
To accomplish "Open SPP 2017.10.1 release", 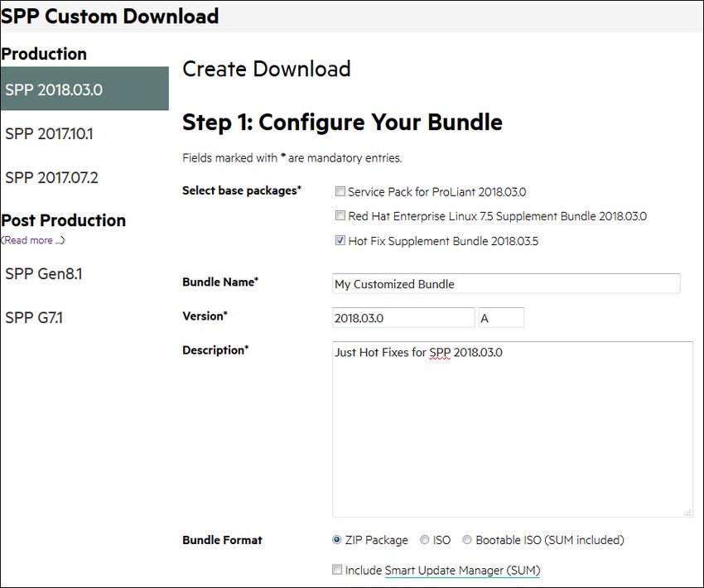I will coord(50,134).
